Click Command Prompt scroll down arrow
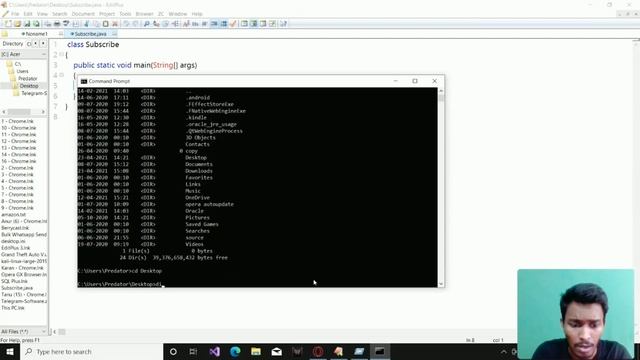 tap(441, 284)
